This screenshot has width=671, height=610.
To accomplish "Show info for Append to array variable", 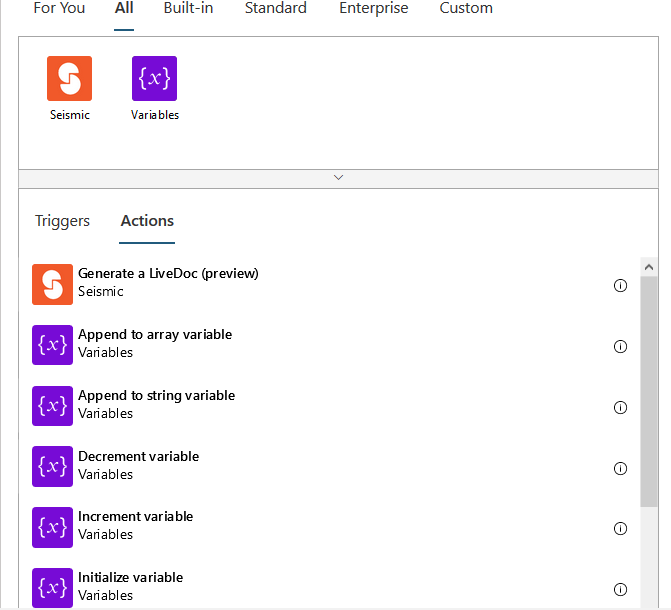I will coord(620,347).
